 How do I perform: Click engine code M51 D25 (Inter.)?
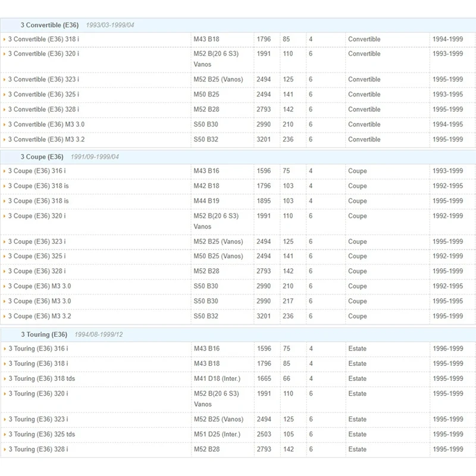217,434
